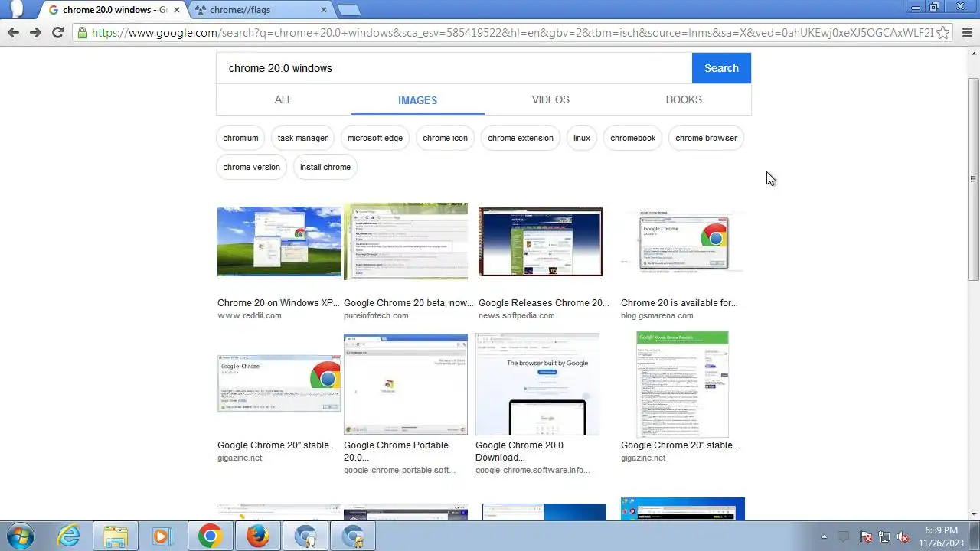Visit the www.reddit.com source link

(x=250, y=315)
